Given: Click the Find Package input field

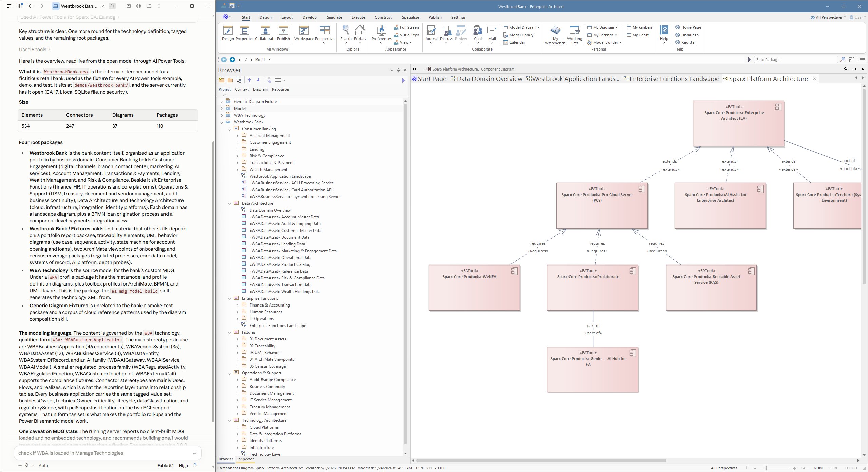Looking at the screenshot, I should coord(795,60).
